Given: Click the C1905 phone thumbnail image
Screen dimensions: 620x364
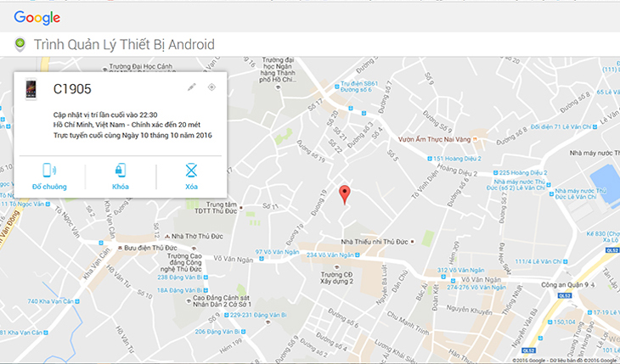Looking at the screenshot, I should [31, 89].
